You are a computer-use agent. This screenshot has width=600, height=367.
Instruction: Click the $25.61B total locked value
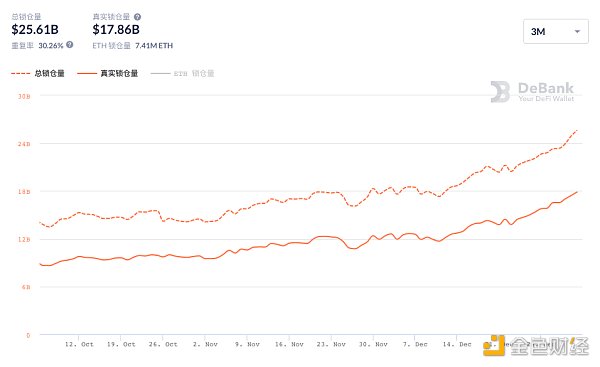click(35, 29)
